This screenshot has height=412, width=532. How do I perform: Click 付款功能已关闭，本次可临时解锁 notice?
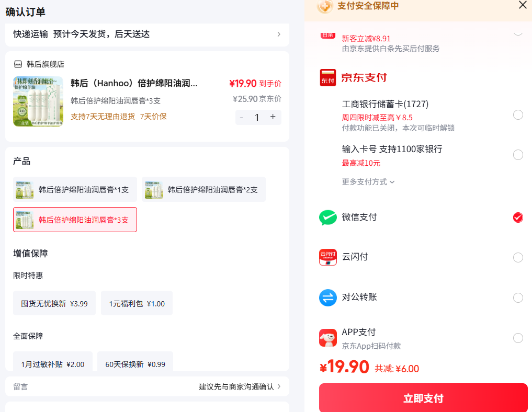[398, 128]
